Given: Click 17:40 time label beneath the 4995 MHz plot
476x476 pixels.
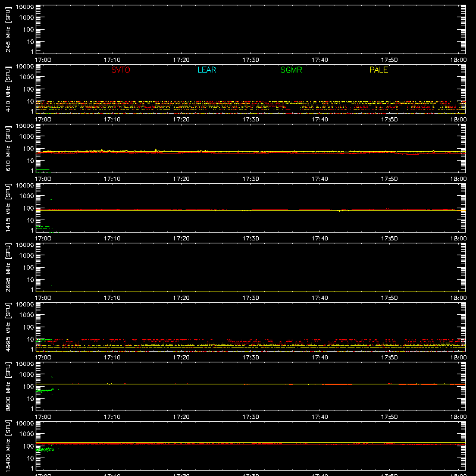Looking at the screenshot, I should (x=320, y=358).
